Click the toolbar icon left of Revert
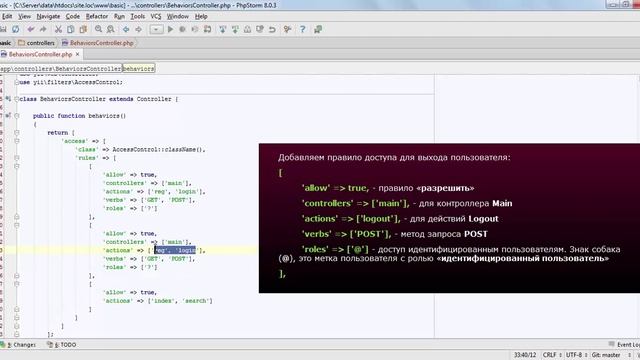Viewport: 640px width, 360px height. [260, 29]
